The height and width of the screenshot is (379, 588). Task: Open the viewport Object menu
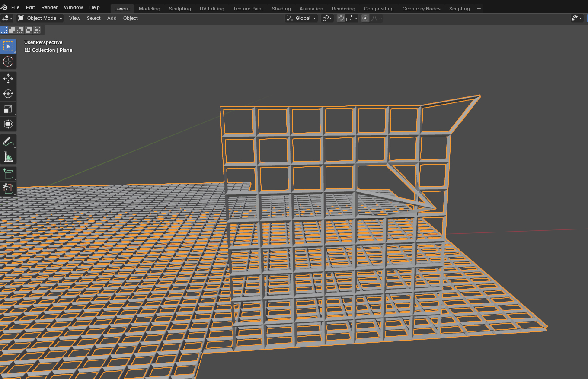point(130,18)
